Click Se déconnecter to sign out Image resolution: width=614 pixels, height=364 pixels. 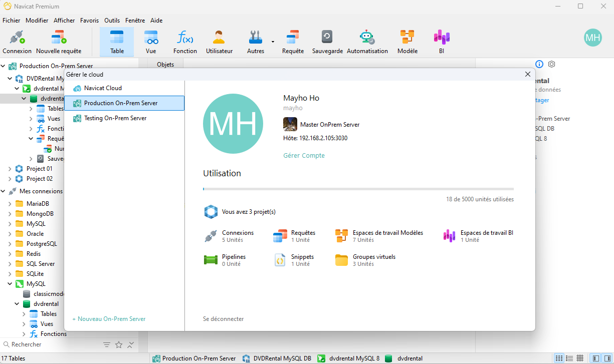[x=223, y=319]
